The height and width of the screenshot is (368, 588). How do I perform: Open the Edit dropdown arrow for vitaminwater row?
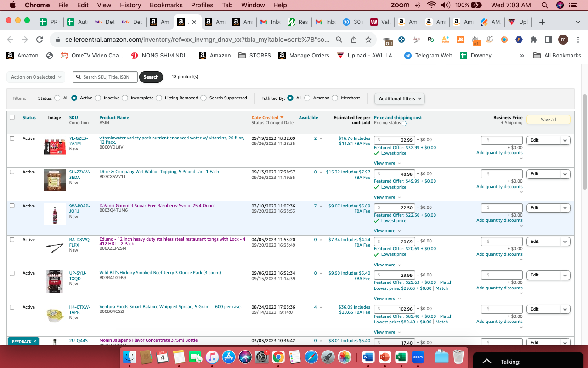565,140
